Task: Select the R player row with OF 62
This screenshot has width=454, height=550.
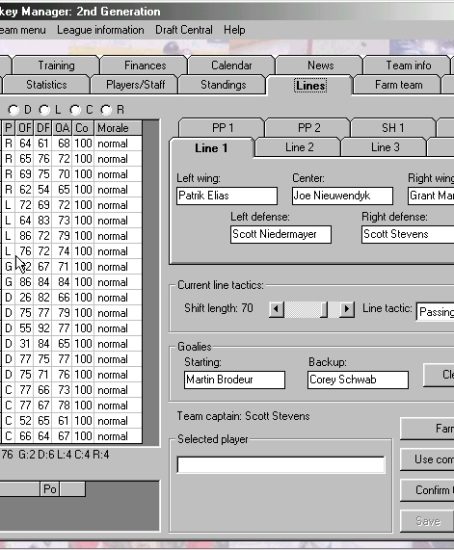Action: 72,190
